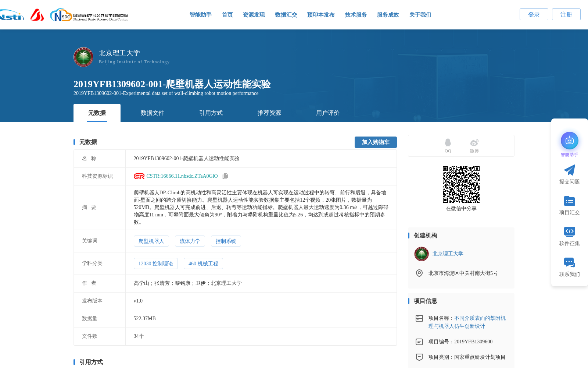Click the project name card icon
The height and width of the screenshot is (368, 588).
[419, 318]
